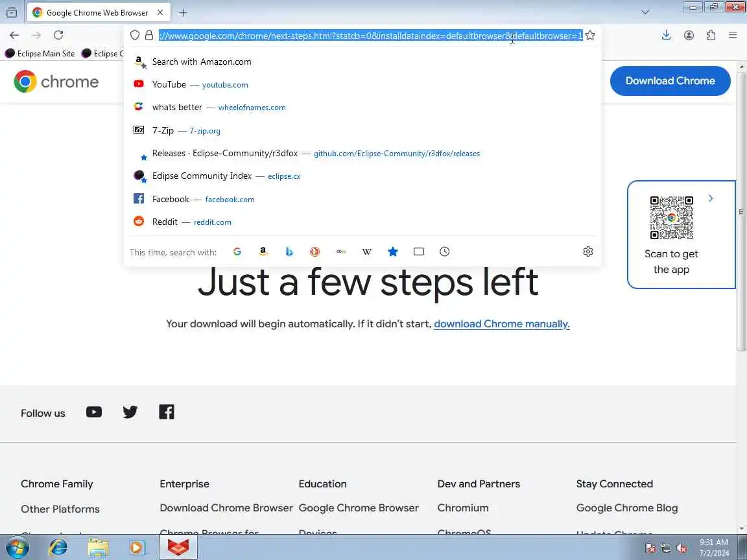
Task: Reload the page with the refresh icon
Action: tap(58, 35)
